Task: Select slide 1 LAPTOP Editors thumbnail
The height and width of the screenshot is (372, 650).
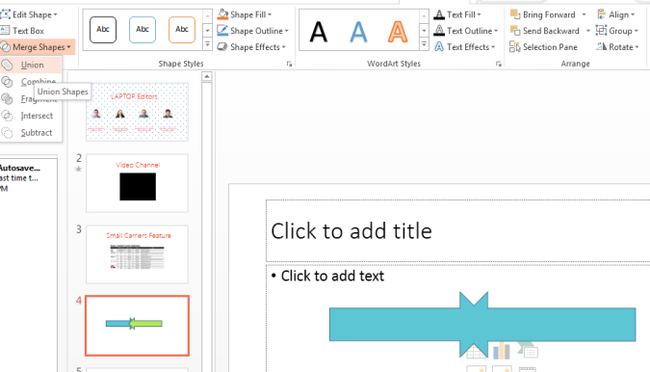Action: 137,112
